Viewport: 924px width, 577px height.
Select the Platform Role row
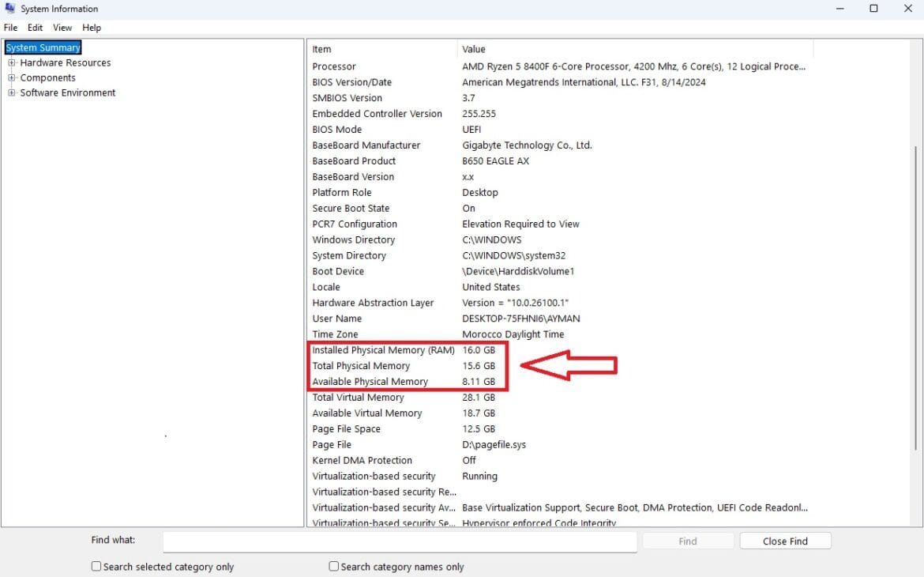(x=560, y=192)
